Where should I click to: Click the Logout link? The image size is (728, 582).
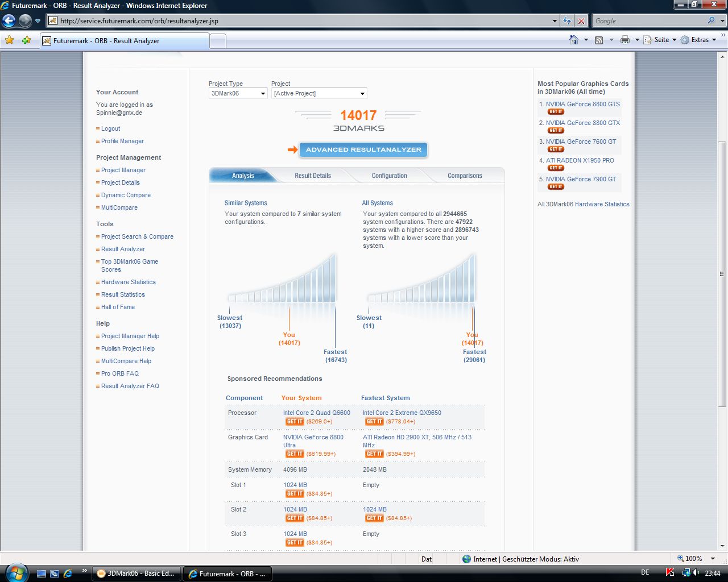[110, 129]
